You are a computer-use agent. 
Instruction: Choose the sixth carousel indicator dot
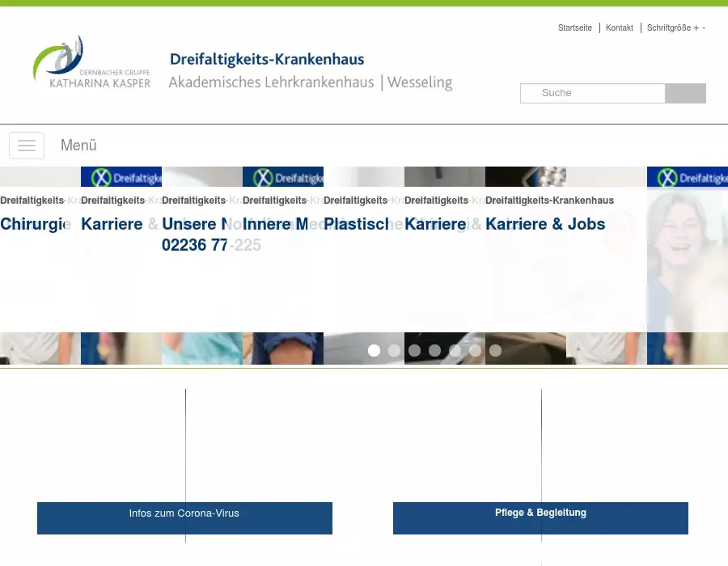coord(475,350)
